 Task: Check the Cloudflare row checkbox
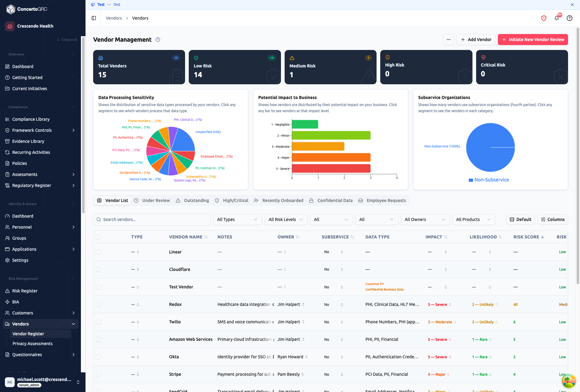point(98,269)
